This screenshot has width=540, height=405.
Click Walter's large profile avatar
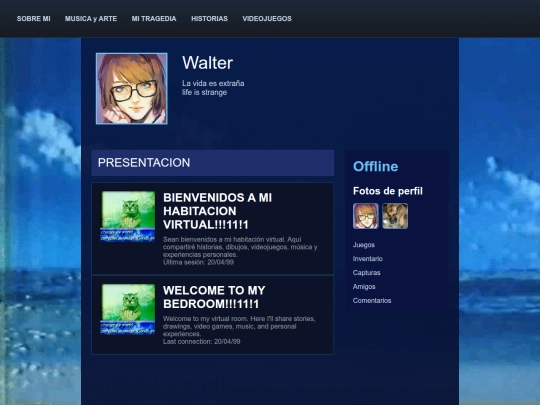click(132, 89)
